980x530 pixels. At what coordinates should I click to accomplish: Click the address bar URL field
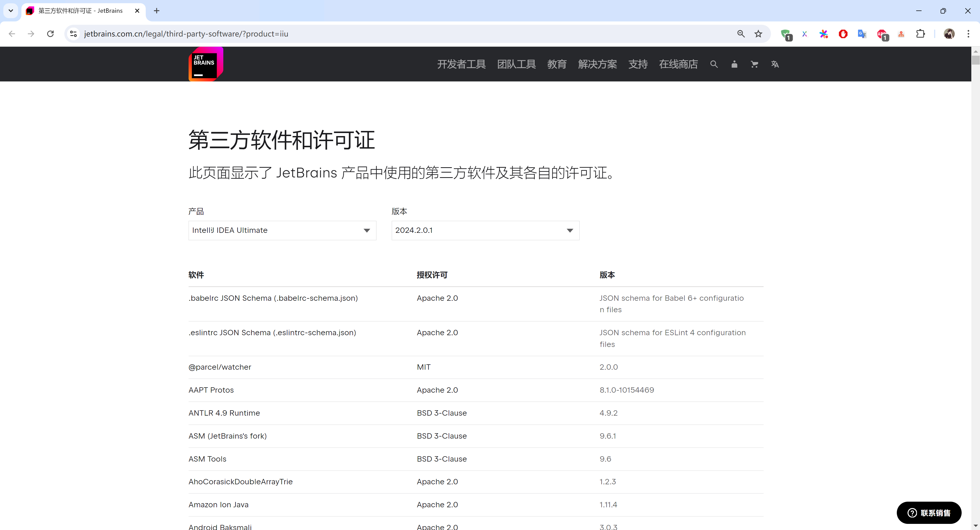coord(381,34)
